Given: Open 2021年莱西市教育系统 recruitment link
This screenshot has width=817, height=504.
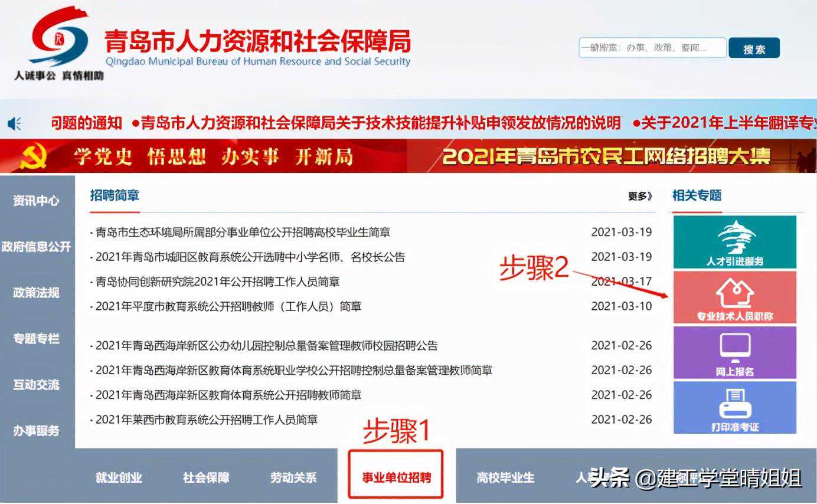Looking at the screenshot, I should coord(207,420).
